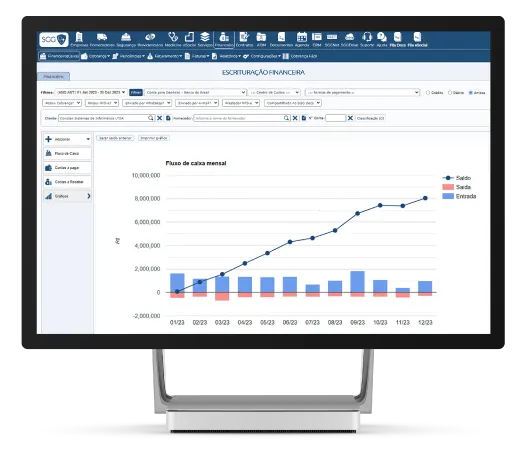The height and width of the screenshot is (450, 524).
Task: Open the date range filter dropdown
Action: point(91,92)
